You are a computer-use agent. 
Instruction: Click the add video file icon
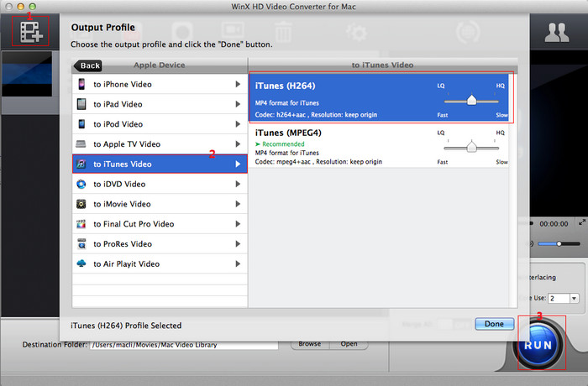[31, 32]
